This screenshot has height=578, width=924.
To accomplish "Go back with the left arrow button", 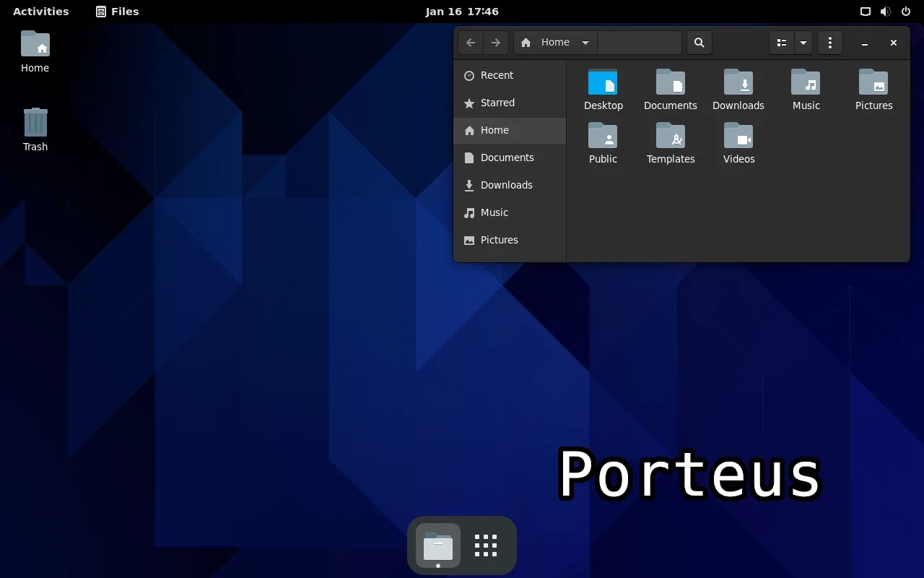I will tap(471, 43).
